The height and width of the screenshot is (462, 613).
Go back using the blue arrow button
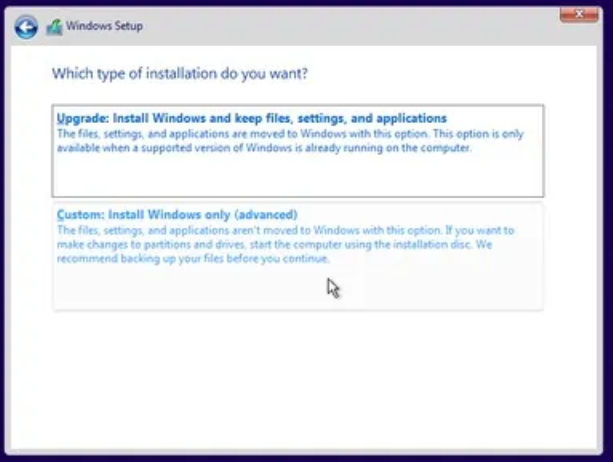(x=26, y=27)
